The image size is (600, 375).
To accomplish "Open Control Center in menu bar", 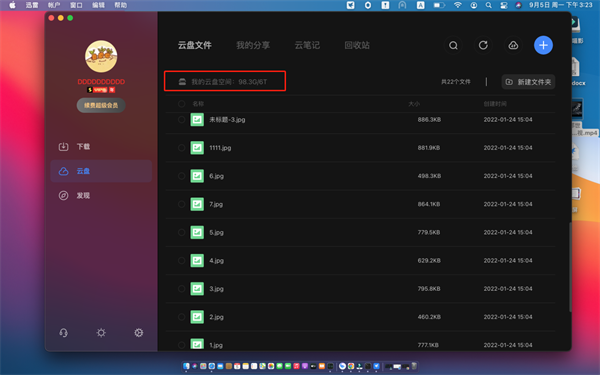I will click(x=504, y=5).
